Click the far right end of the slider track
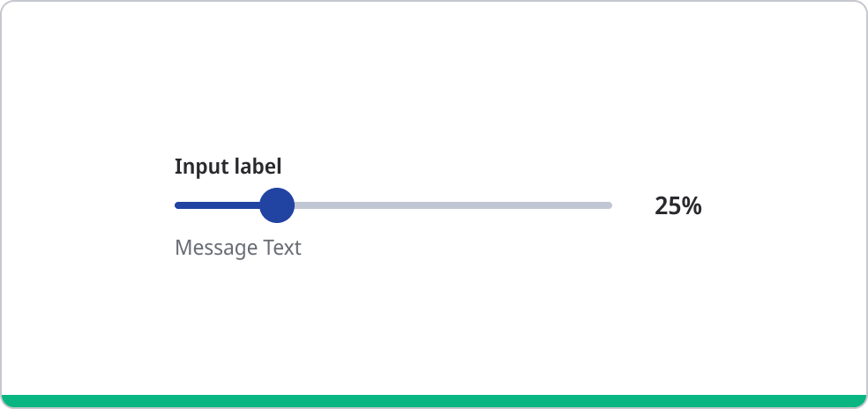The image size is (868, 409). point(608,205)
